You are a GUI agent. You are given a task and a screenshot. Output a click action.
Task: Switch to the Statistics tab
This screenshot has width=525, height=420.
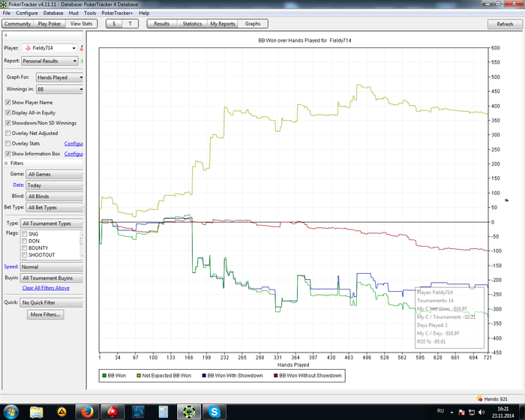click(192, 24)
